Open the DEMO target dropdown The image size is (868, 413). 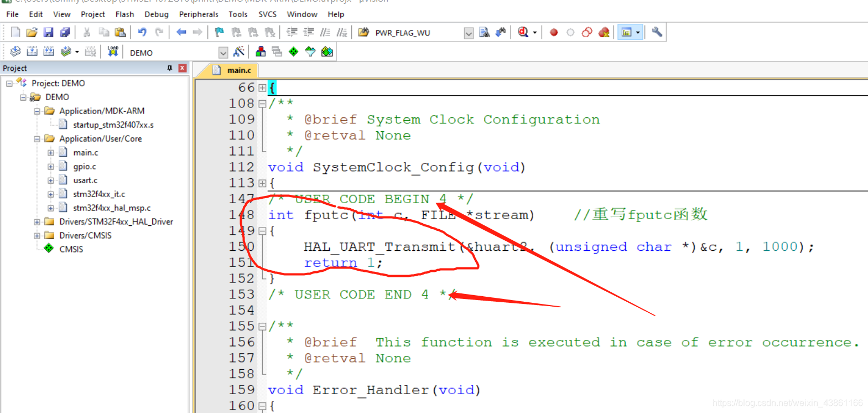pyautogui.click(x=223, y=53)
